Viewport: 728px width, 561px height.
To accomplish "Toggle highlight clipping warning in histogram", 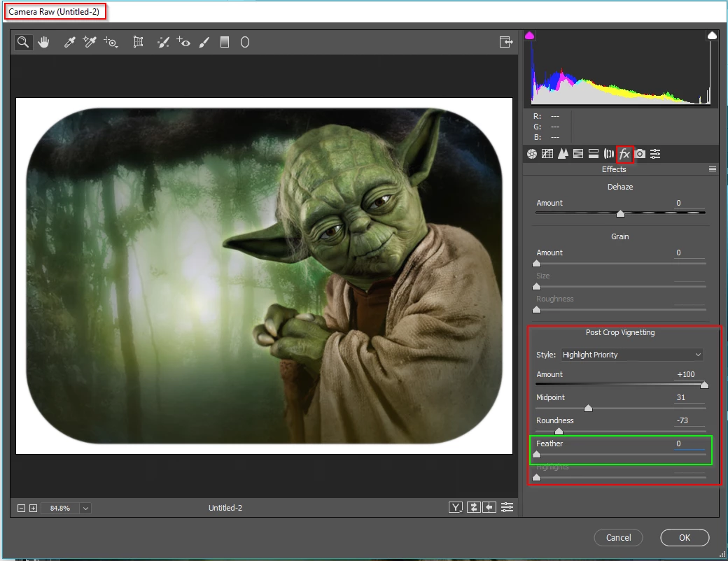I will point(712,36).
